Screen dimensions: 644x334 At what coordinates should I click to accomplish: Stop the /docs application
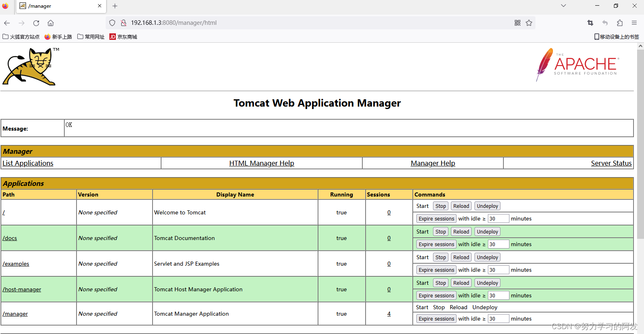441,232
